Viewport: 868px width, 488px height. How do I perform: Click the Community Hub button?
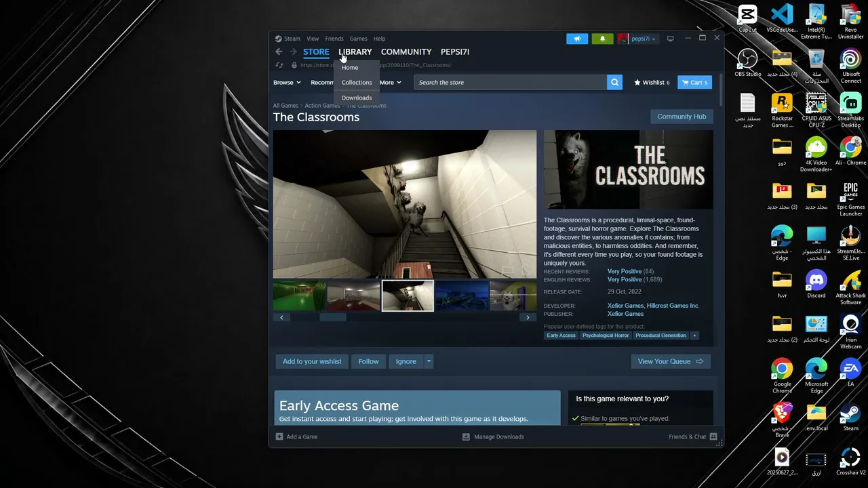[x=682, y=117]
